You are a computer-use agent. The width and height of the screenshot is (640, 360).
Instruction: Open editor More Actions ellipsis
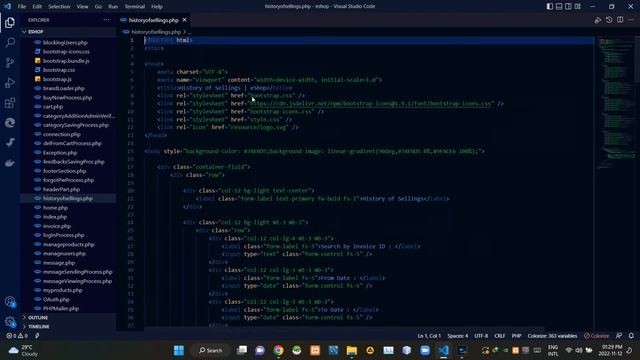631,20
